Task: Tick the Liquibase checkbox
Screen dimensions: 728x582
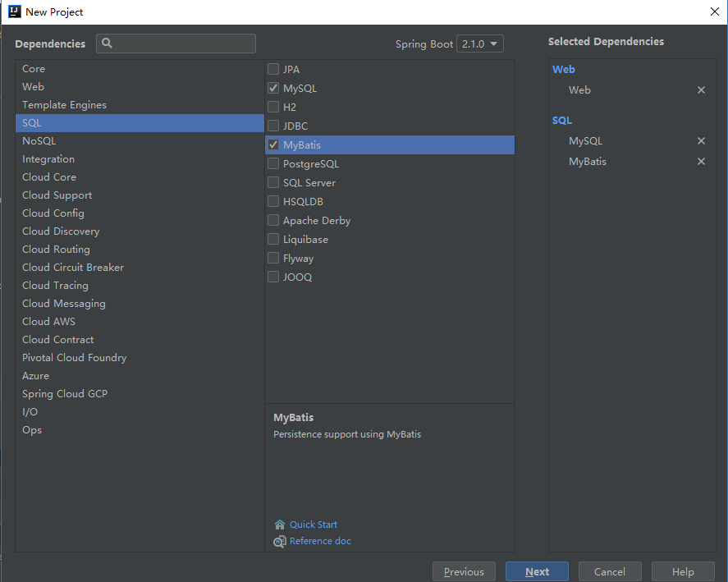Action: click(273, 239)
